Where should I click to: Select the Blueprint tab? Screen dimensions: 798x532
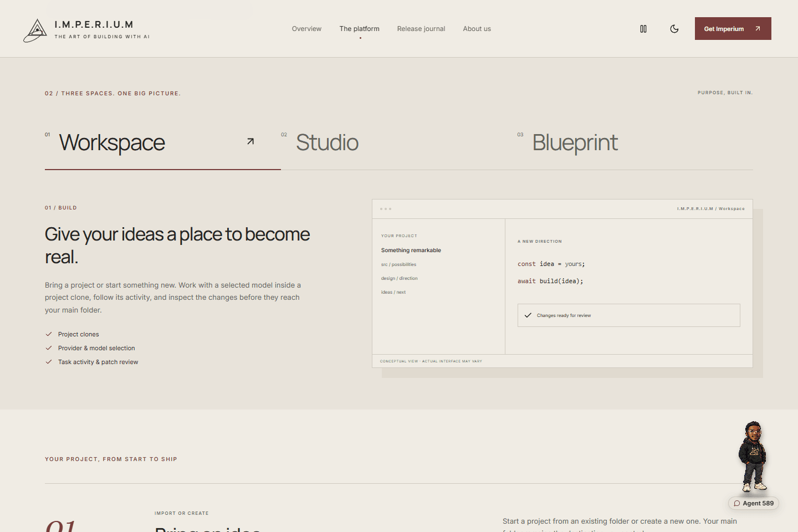pyautogui.click(x=635, y=143)
